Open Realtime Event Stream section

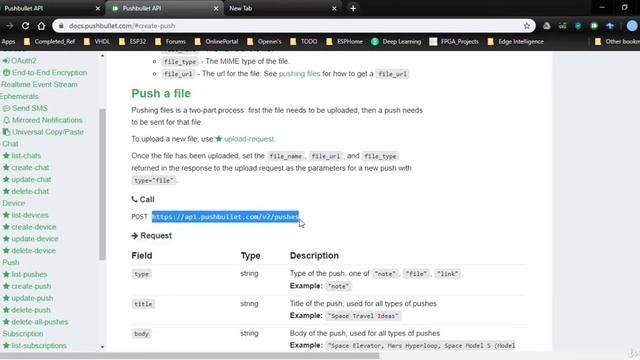(x=39, y=84)
